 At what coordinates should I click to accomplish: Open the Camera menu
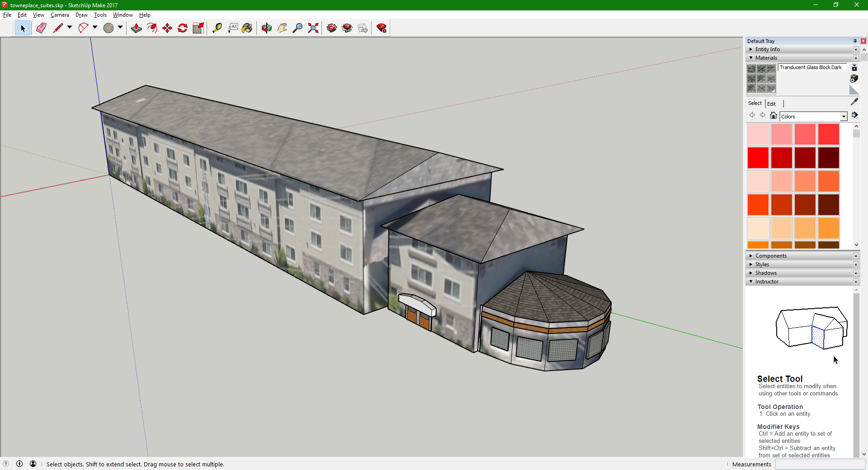[x=60, y=15]
